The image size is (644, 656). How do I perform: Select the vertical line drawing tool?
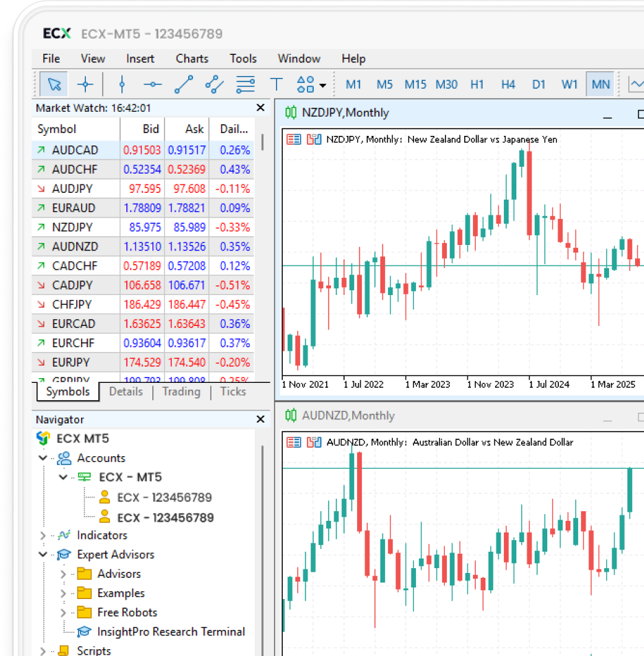coord(122,84)
